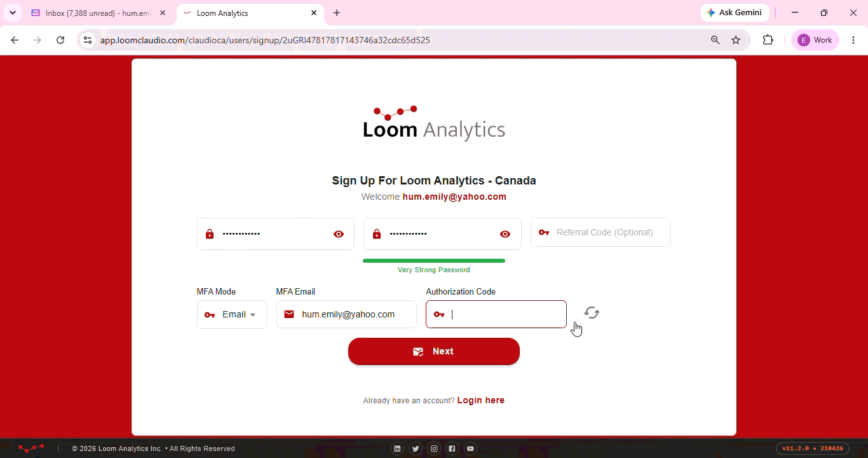Viewport: 868px width, 458px height.
Task: Open the Ask Gemini button
Action: [x=735, y=13]
